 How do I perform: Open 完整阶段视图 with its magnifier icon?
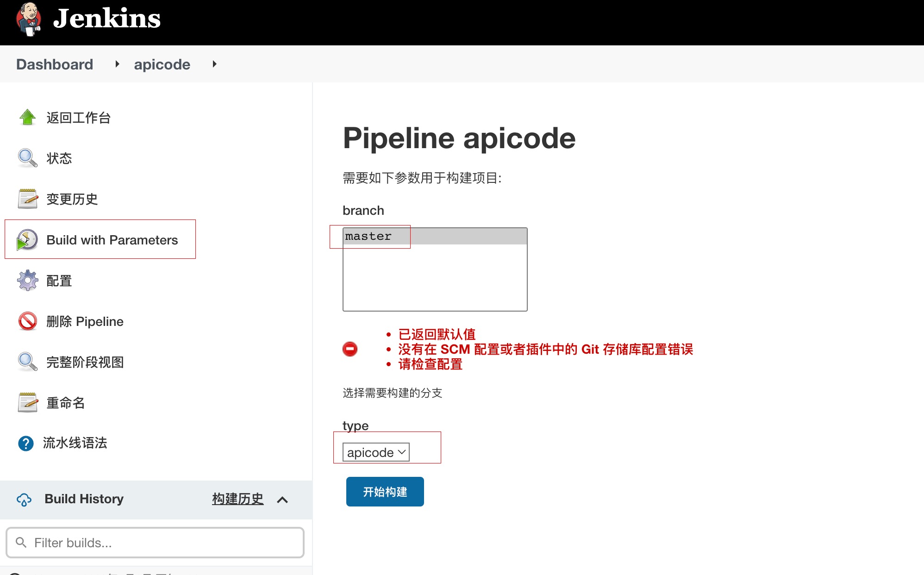(27, 362)
